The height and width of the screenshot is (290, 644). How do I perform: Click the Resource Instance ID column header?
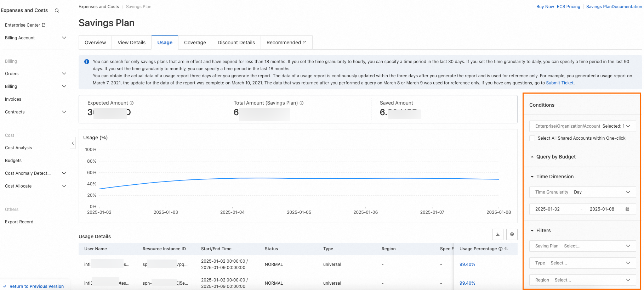click(x=164, y=249)
